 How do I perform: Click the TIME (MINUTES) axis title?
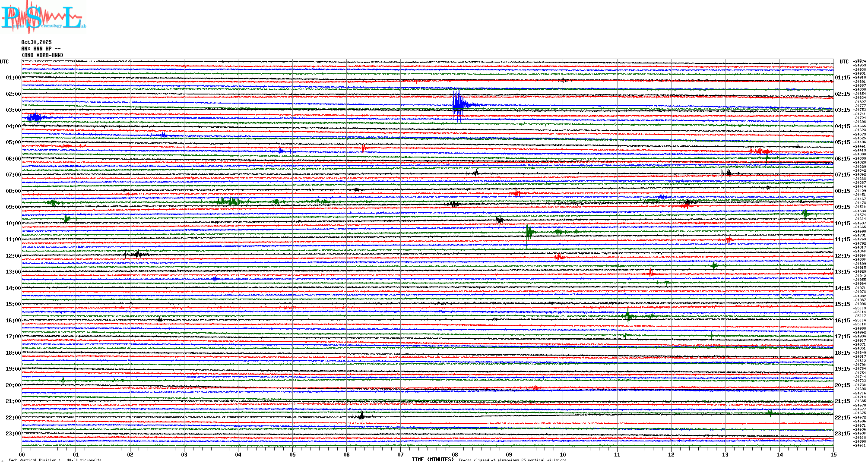click(x=433, y=460)
